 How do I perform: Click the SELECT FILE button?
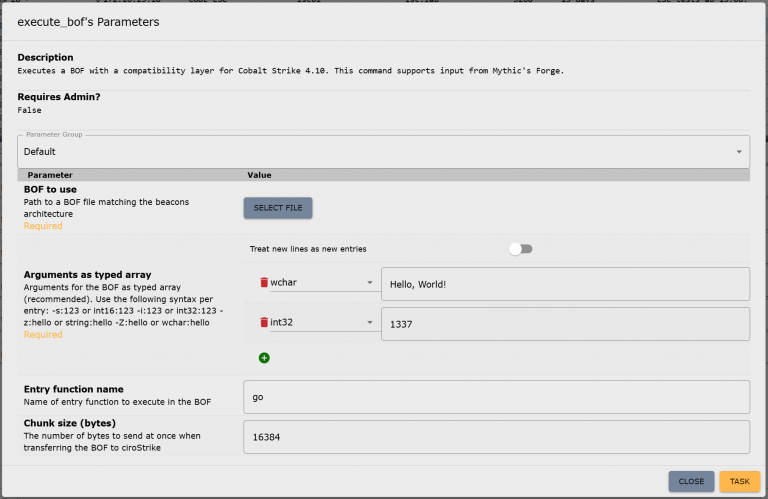[278, 208]
